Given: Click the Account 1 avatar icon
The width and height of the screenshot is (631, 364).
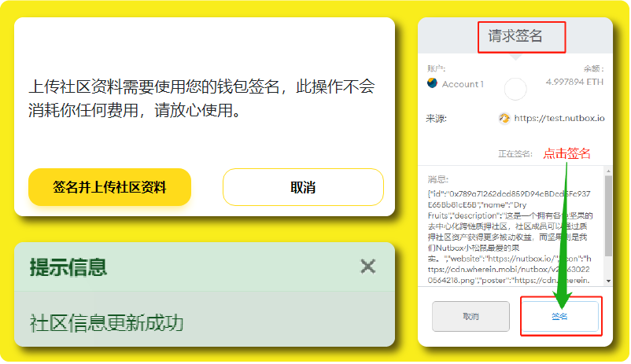Looking at the screenshot, I should click(432, 83).
